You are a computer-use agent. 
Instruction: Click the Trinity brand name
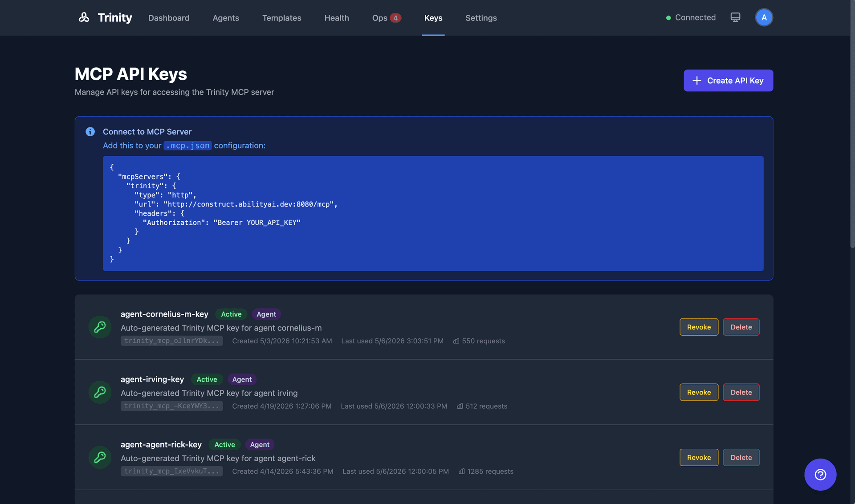(x=115, y=17)
